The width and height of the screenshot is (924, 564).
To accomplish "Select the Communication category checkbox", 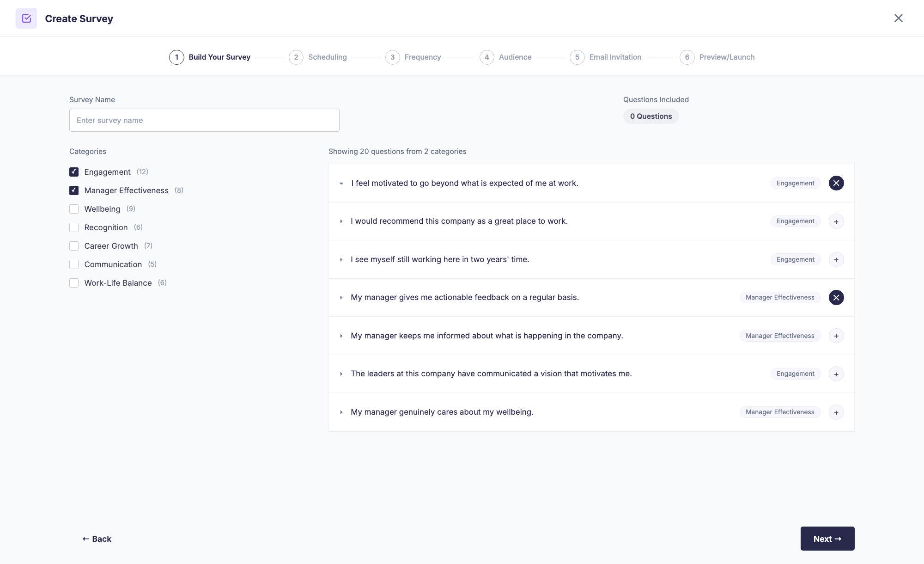I will 74,264.
